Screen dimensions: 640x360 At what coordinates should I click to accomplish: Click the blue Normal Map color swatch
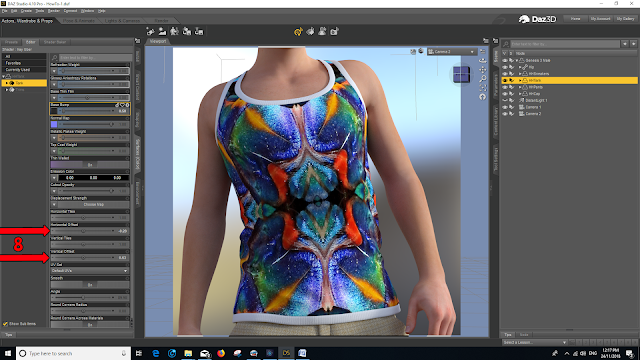54,124
